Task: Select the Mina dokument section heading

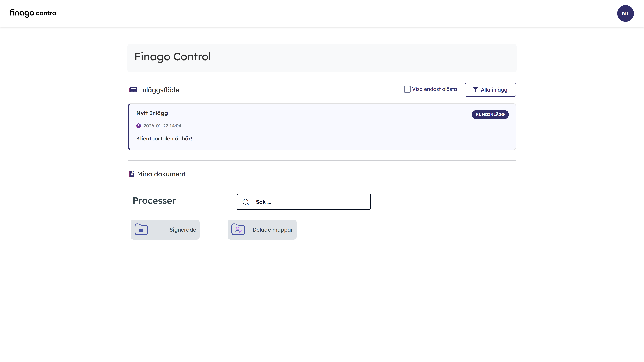Action: [x=161, y=174]
